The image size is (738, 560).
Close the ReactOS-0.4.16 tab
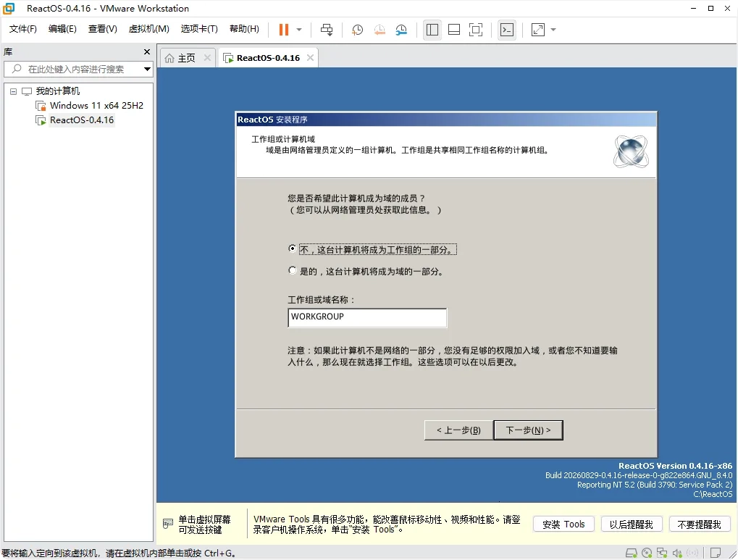(310, 57)
